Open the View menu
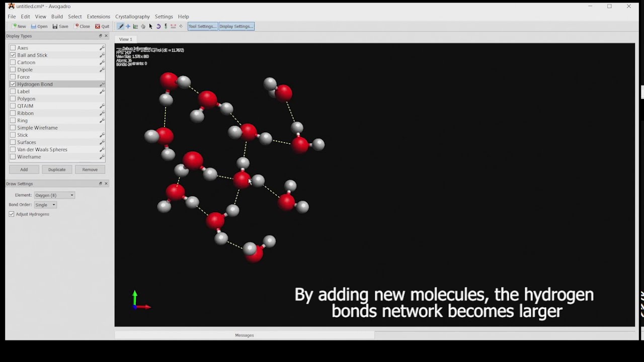Image resolution: width=644 pixels, height=362 pixels. [x=41, y=17]
